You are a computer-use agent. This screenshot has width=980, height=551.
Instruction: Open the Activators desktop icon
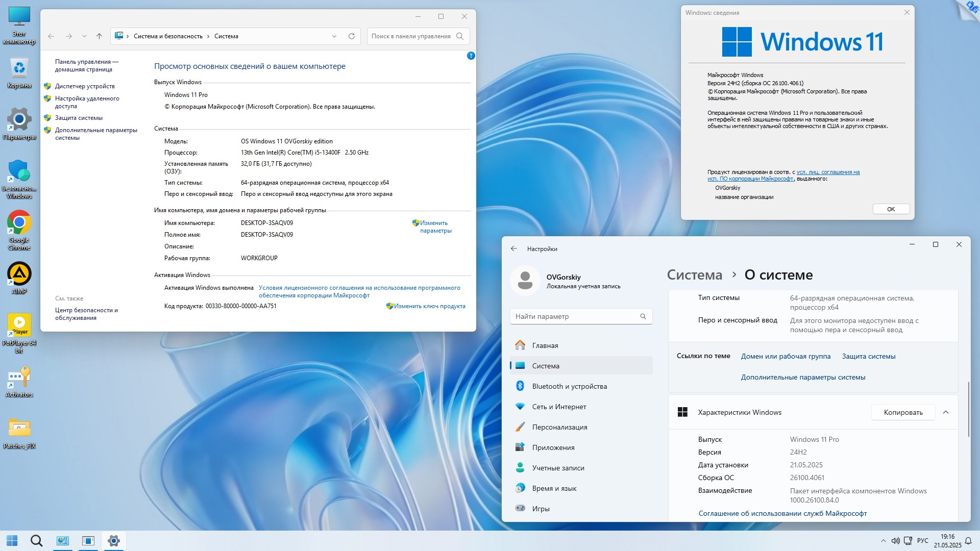pos(19,379)
